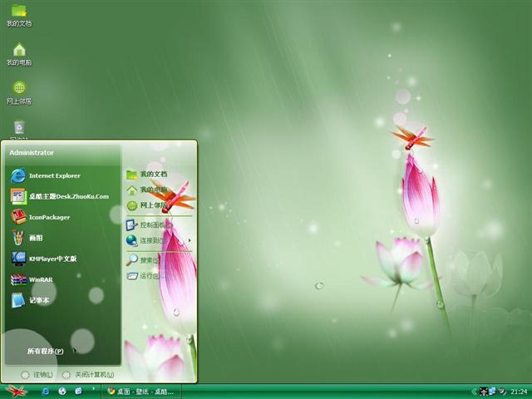Expand Quick Launch overflow chevron on taskbar
Image resolution: width=532 pixels, height=399 pixels.
(93, 388)
